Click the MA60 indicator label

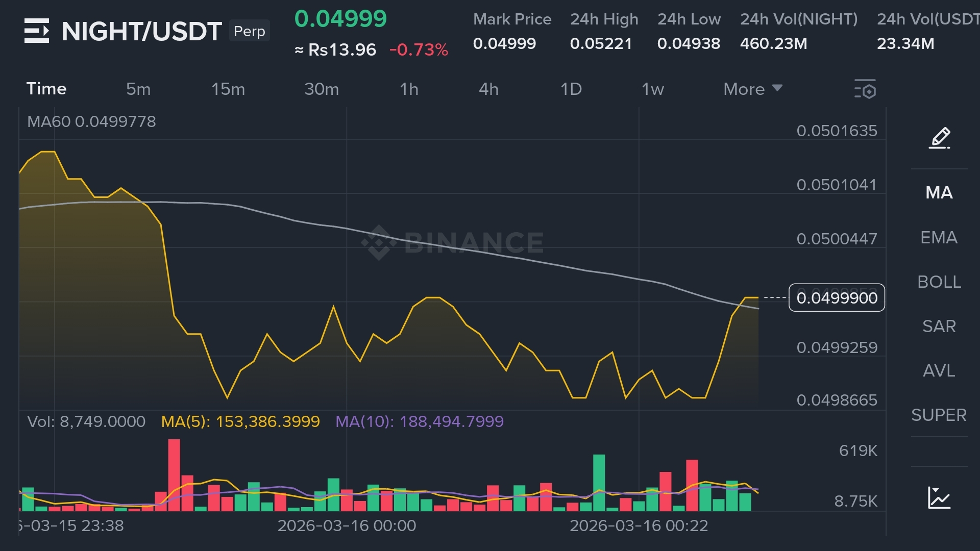click(x=91, y=121)
